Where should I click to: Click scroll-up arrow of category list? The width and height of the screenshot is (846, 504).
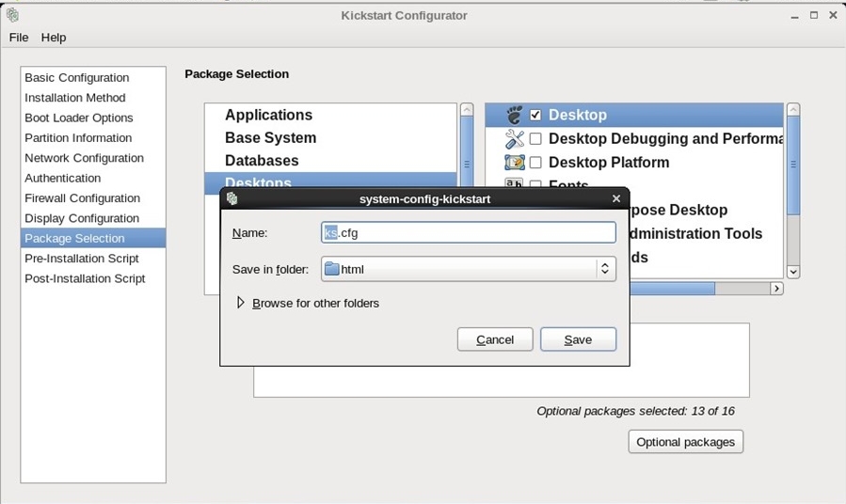467,110
